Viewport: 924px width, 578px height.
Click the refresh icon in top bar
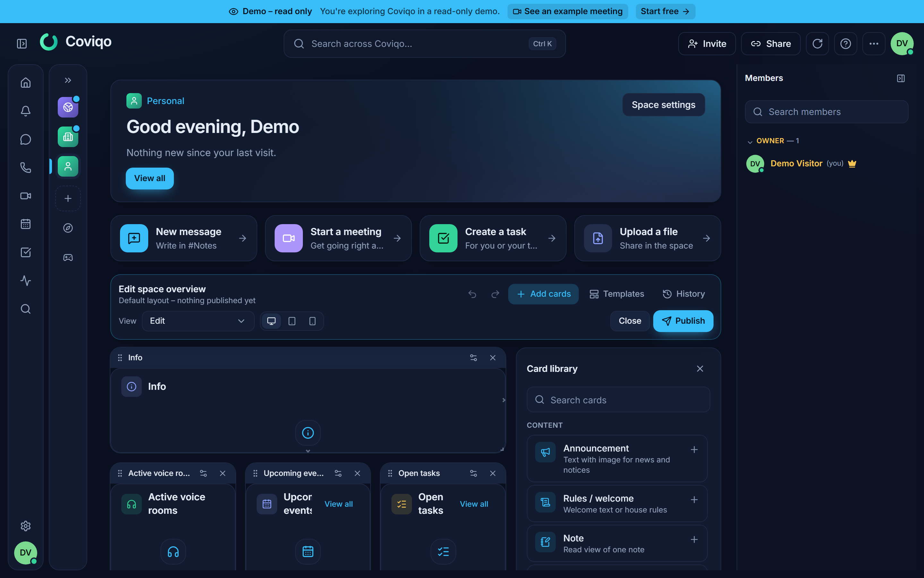pos(817,44)
